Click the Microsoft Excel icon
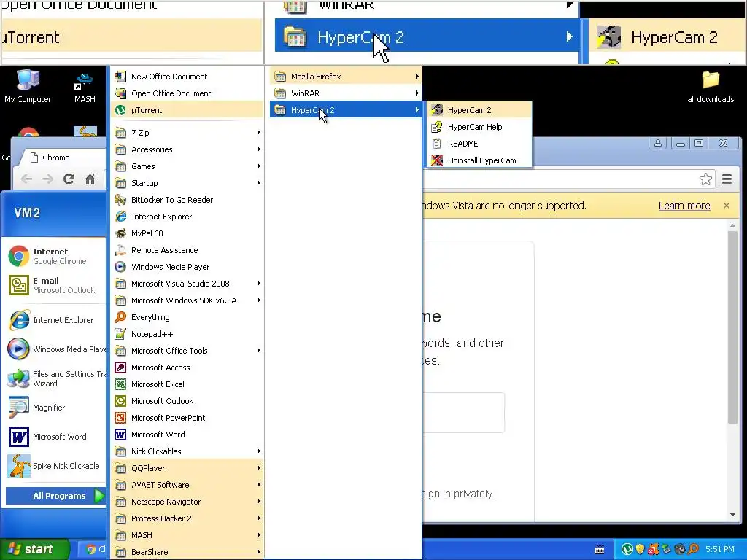This screenshot has width=747, height=560. [x=120, y=384]
